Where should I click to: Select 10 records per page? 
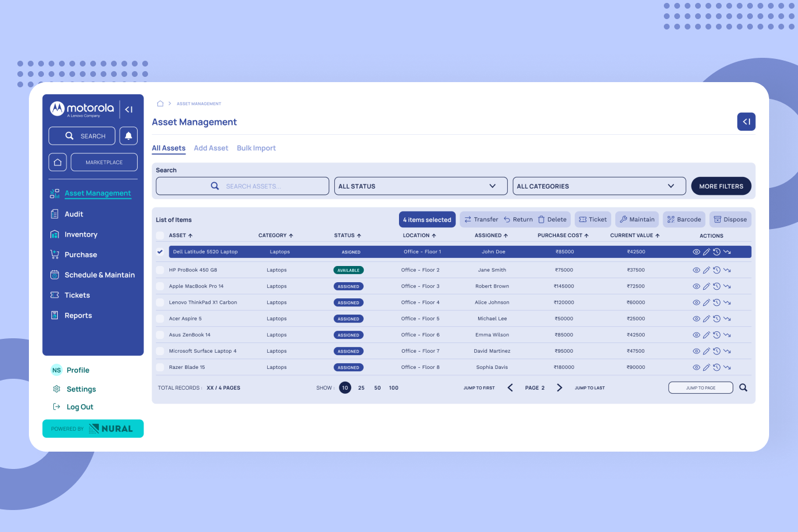pos(345,388)
